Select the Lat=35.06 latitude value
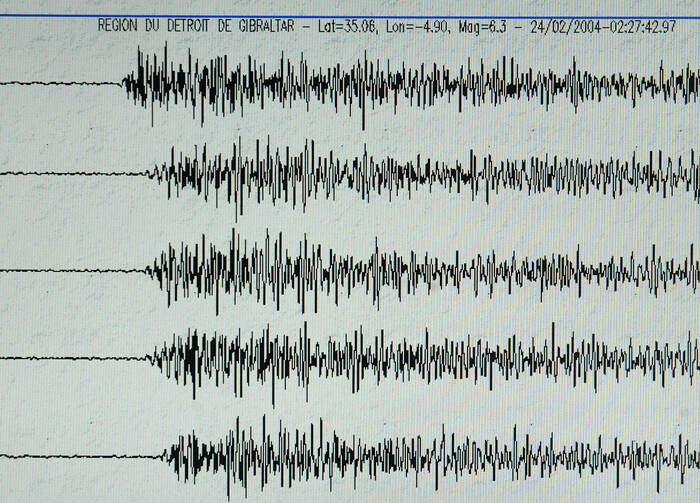Screen dimensions: 700x503 point(346,26)
